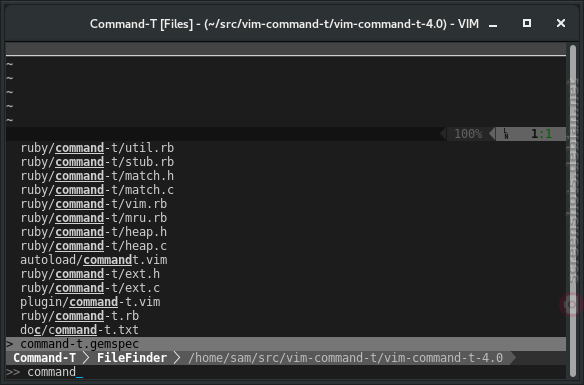The width and height of the screenshot is (584, 385).
Task: Click the /home/sam/src path segment
Action: point(346,358)
